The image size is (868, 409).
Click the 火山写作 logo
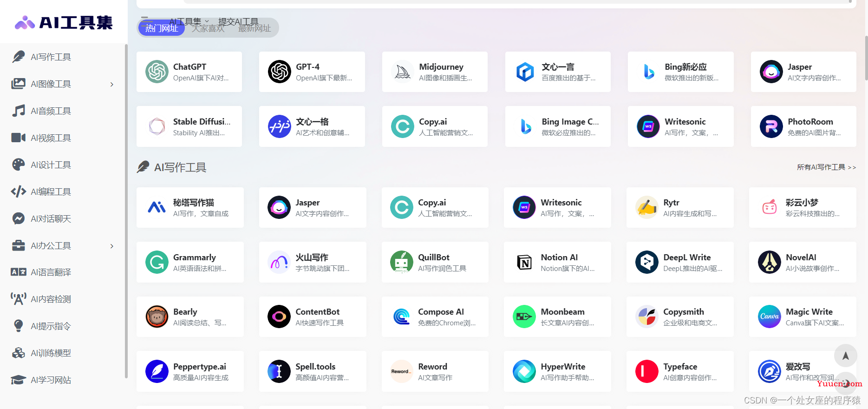point(279,262)
